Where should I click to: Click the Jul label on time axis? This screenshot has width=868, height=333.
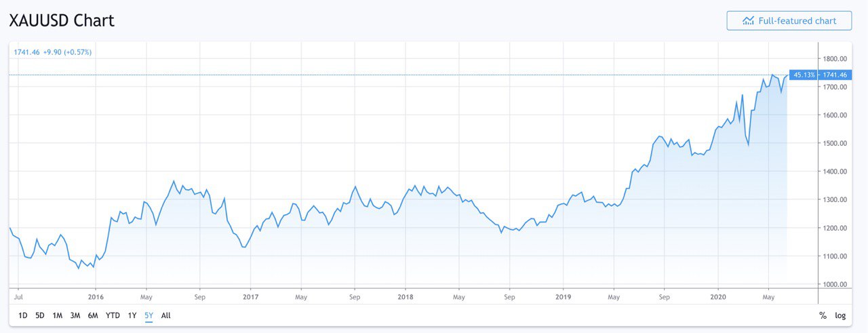click(18, 296)
